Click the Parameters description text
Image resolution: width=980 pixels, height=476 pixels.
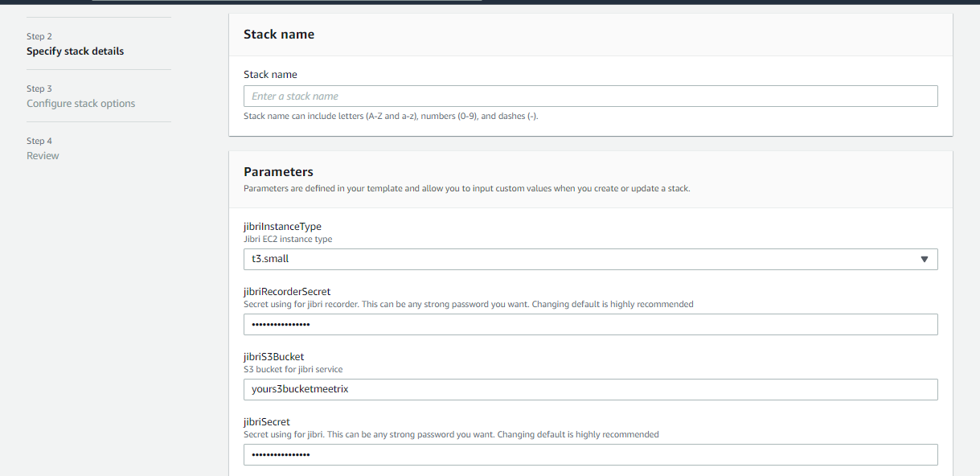point(466,189)
